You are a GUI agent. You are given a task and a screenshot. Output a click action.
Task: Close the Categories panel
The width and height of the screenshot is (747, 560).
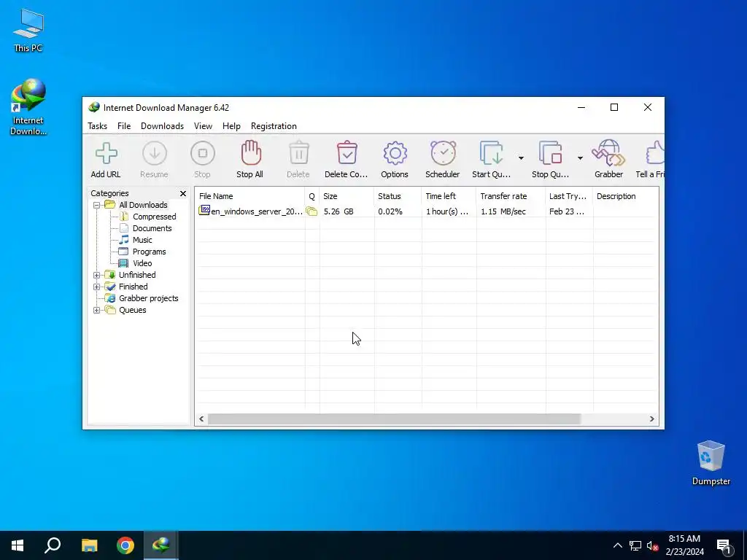click(x=183, y=193)
